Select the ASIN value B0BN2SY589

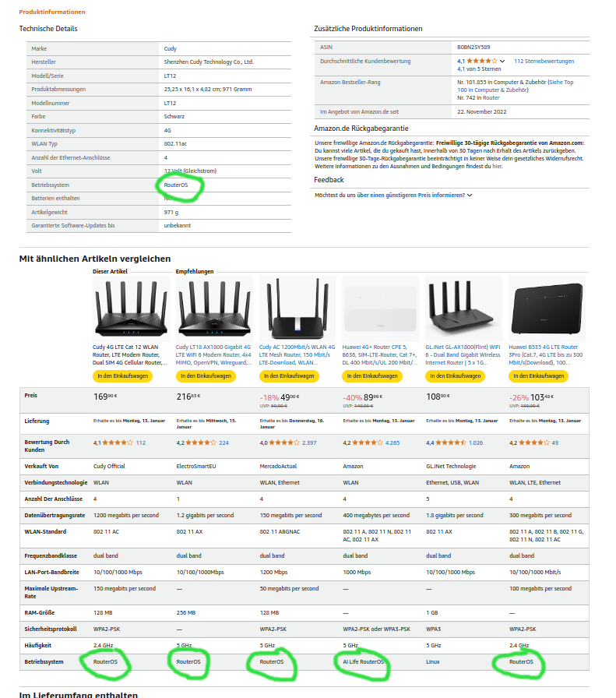coord(473,48)
